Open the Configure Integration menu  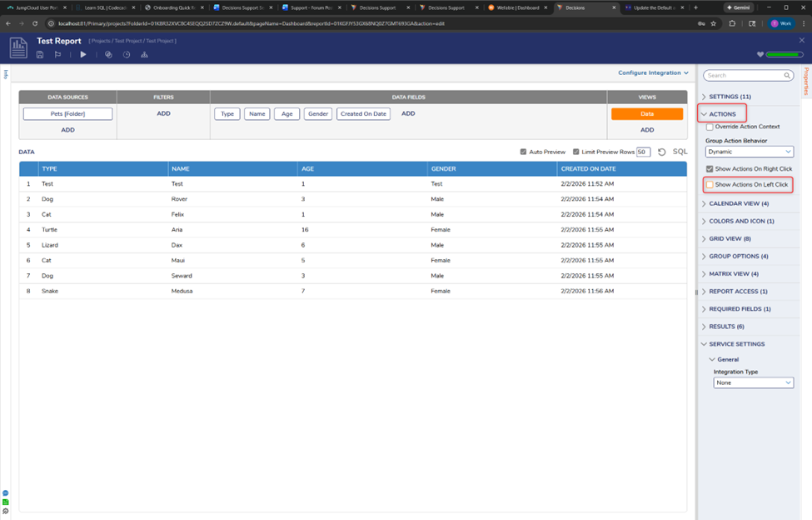click(653, 73)
